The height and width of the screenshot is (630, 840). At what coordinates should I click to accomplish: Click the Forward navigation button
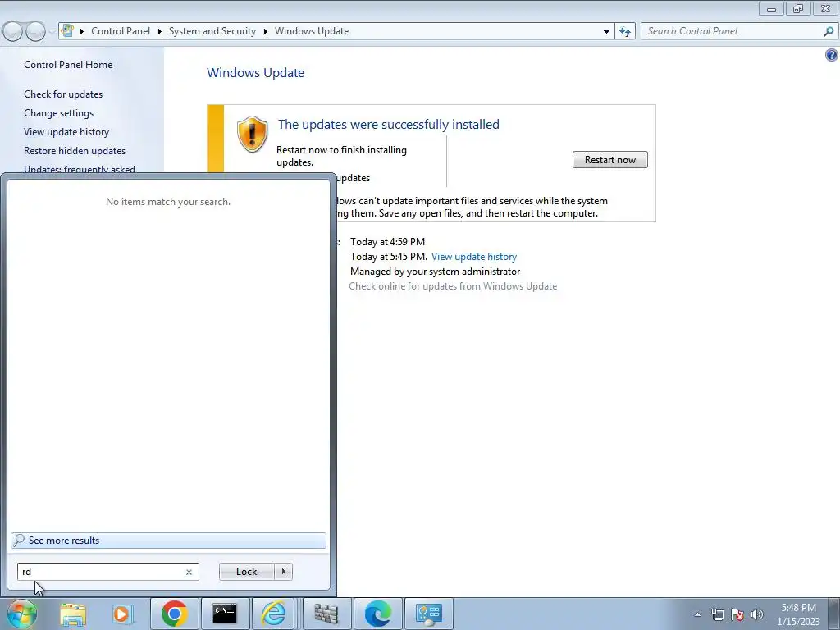pos(35,31)
